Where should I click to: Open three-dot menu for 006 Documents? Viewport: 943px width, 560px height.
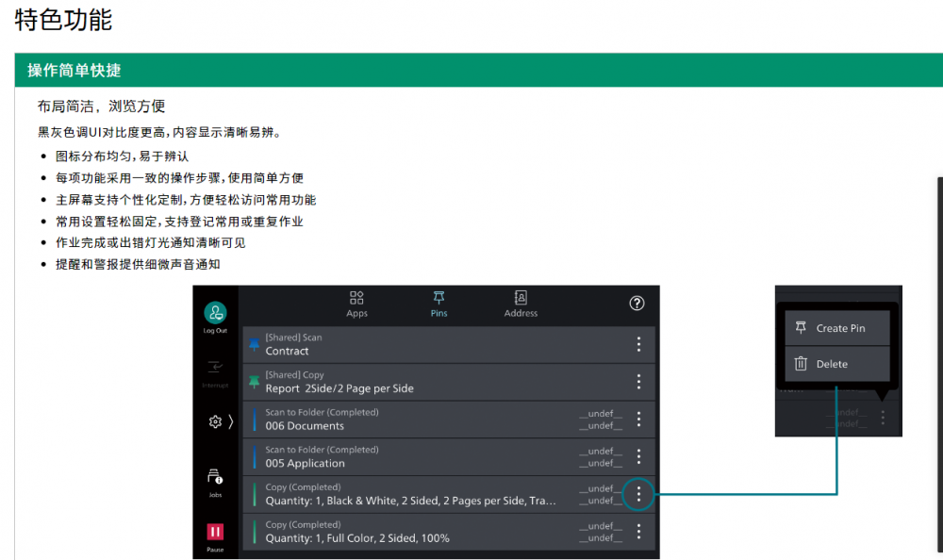638,419
